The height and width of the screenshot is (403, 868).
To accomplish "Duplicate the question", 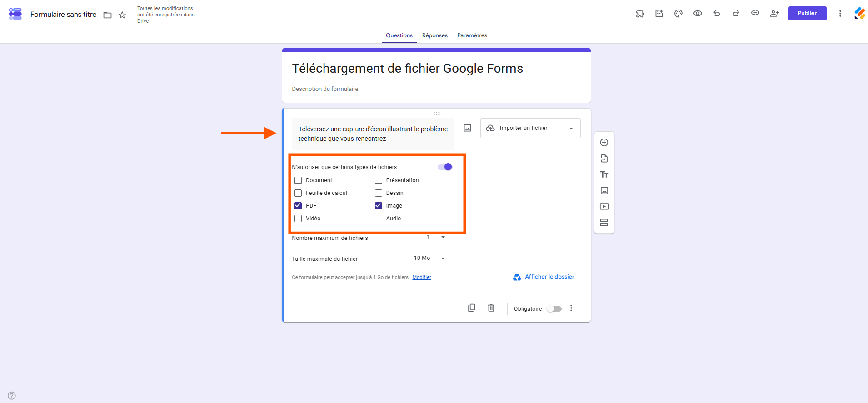I will [x=472, y=308].
